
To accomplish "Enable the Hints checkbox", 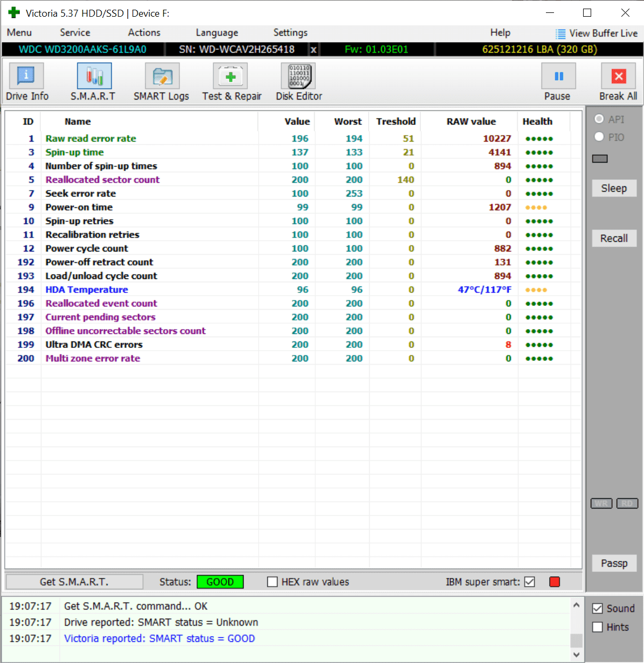I will (598, 627).
